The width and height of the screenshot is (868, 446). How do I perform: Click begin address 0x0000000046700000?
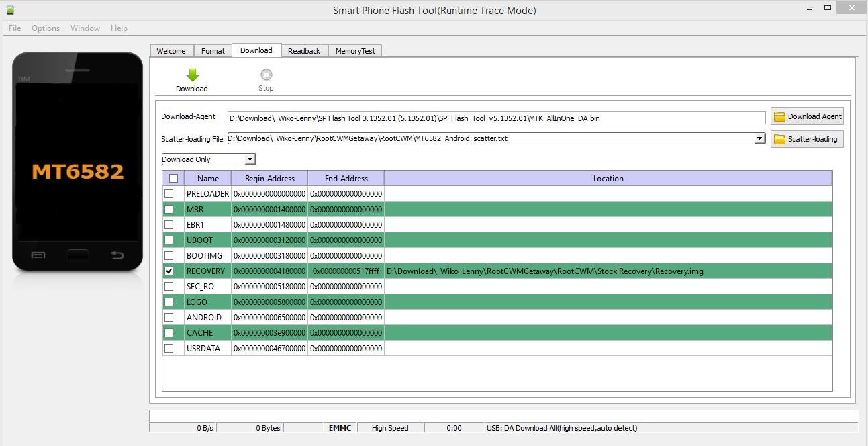pyautogui.click(x=269, y=348)
